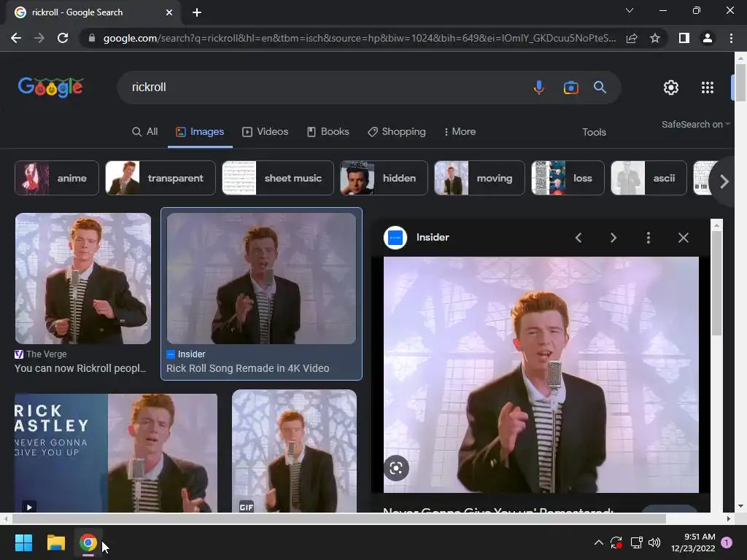Viewport: 747px width, 560px height.
Task: Open The Verge Rickroll image result
Action: pyautogui.click(x=83, y=279)
